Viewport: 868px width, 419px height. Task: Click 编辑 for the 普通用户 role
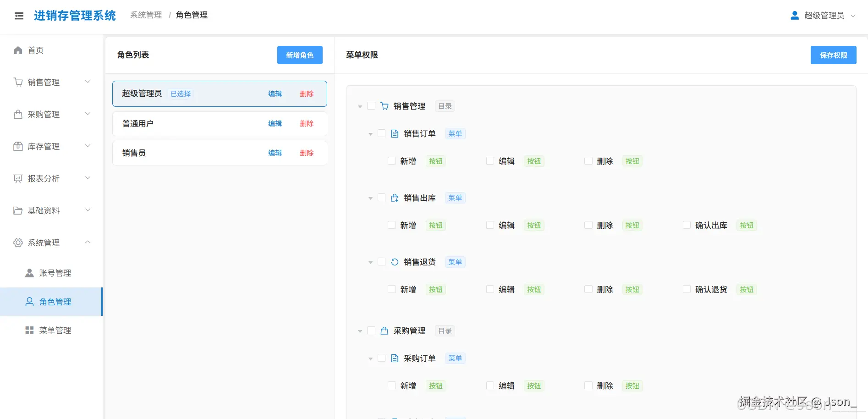coord(275,123)
